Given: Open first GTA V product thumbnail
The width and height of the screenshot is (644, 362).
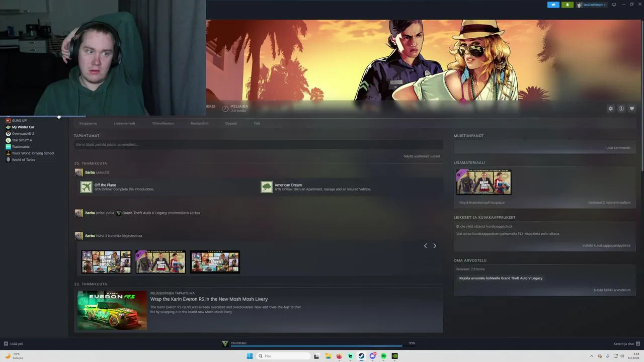Looking at the screenshot, I should click(106, 262).
